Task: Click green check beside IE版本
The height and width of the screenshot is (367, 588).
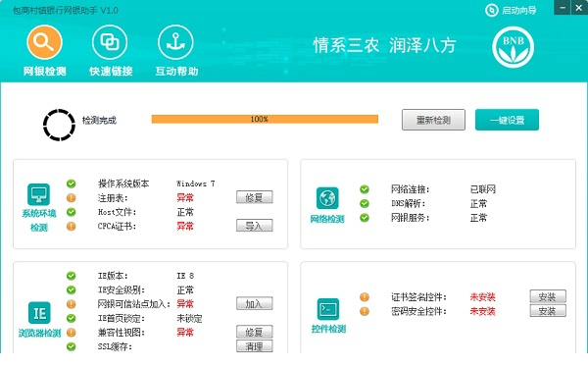Action: coord(71,276)
